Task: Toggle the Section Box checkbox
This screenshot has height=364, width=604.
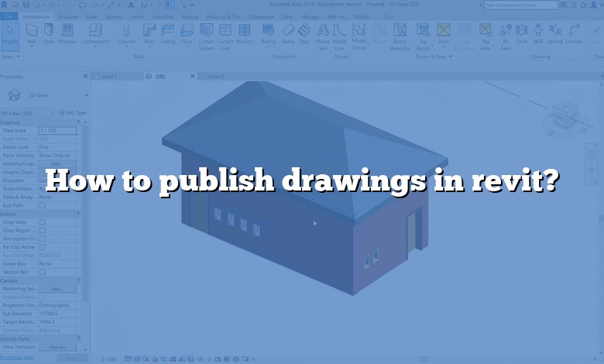Action: pyautogui.click(x=43, y=272)
